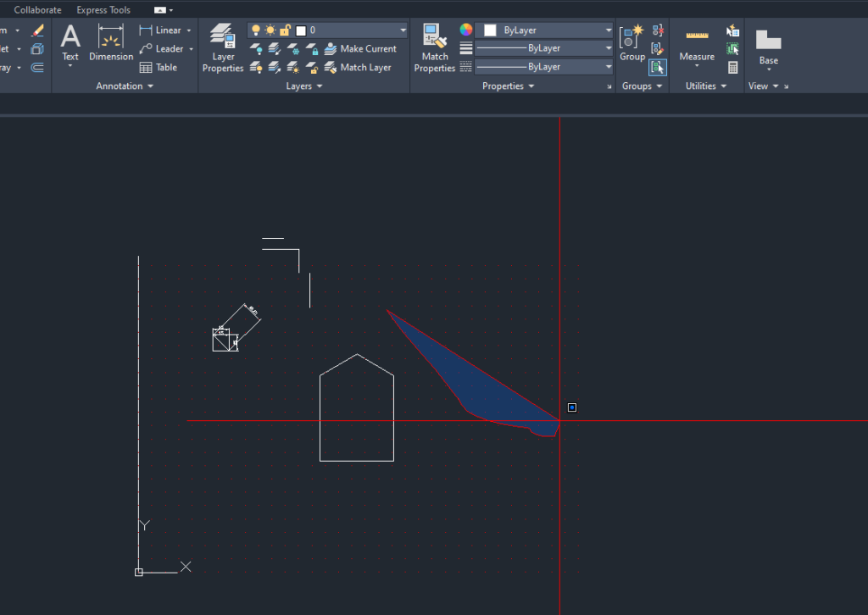The image size is (868, 615).
Task: Click the Group Edit icon
Action: 658,49
